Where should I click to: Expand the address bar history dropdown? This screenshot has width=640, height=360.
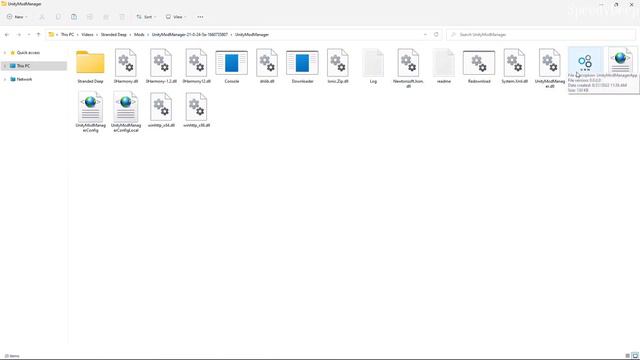coord(425,35)
